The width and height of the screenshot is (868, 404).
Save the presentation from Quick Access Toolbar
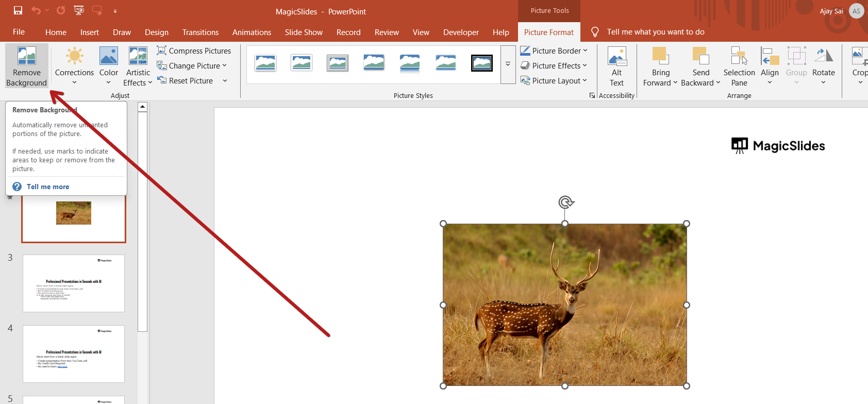pos(18,10)
